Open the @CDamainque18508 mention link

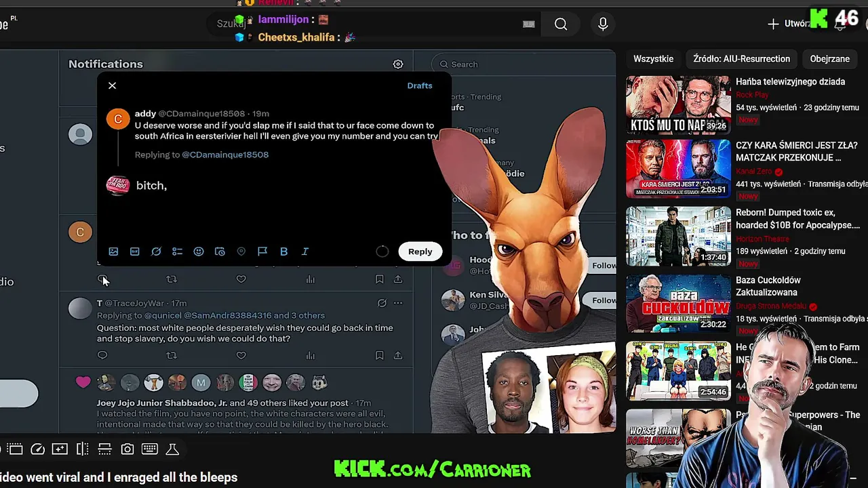coord(225,155)
